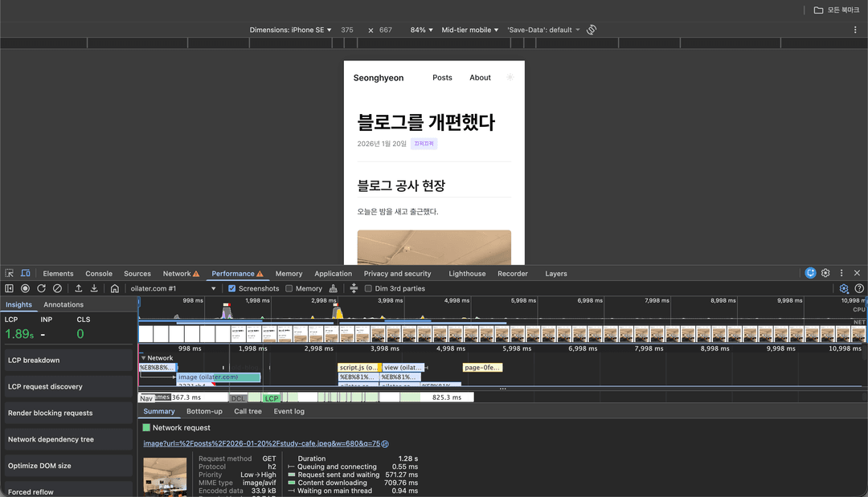
Task: Clear the current performance recording
Action: [57, 288]
